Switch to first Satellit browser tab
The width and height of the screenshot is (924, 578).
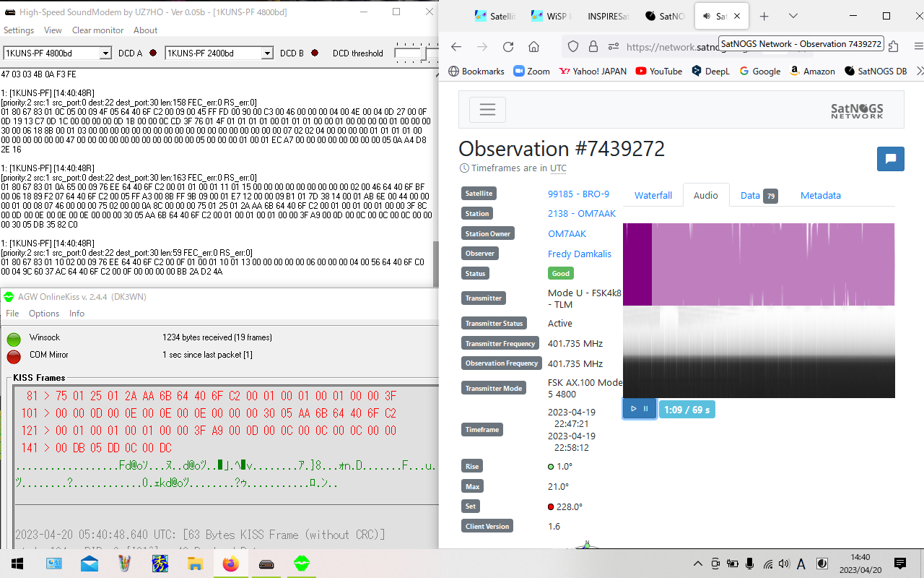tap(494, 16)
